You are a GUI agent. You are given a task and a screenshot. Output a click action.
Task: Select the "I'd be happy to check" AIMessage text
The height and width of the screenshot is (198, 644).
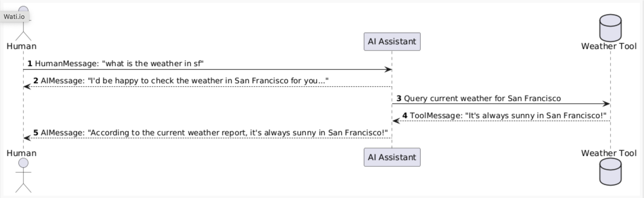pos(184,81)
